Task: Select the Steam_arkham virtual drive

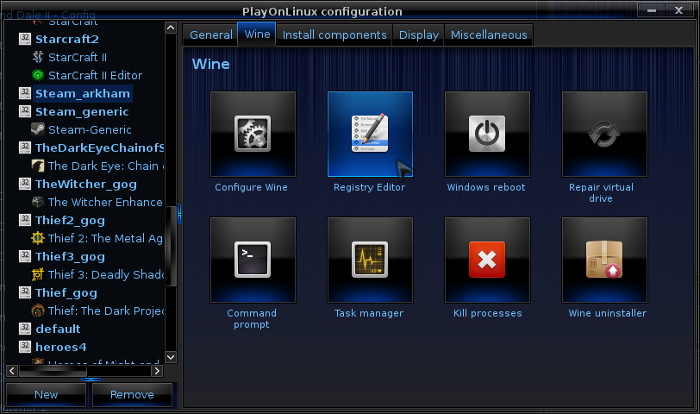Action: [x=83, y=93]
